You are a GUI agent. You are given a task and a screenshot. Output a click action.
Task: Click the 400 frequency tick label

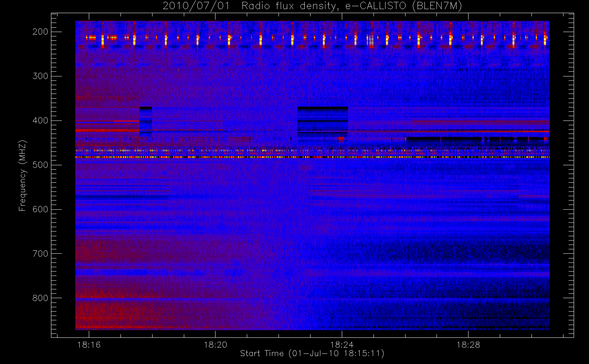[40, 120]
